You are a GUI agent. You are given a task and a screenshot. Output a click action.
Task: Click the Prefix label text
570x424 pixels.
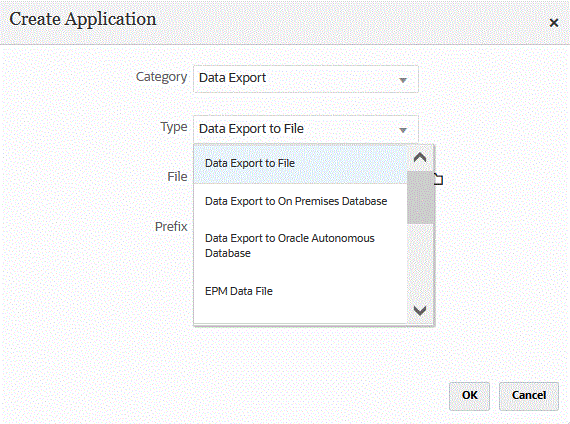tap(171, 227)
